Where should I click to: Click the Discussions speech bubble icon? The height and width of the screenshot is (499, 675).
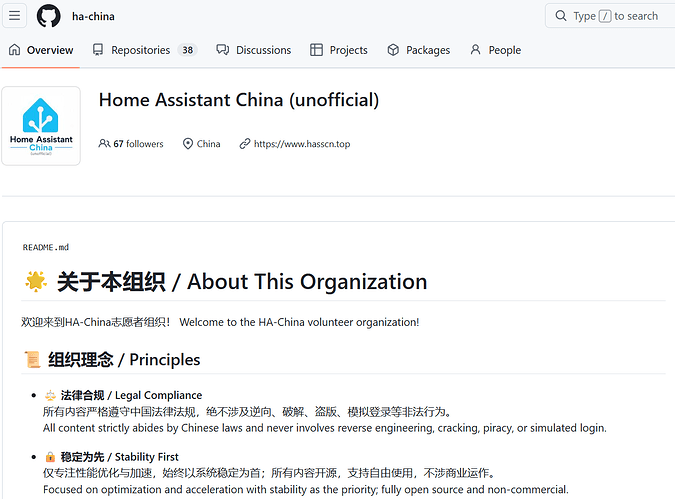point(223,50)
